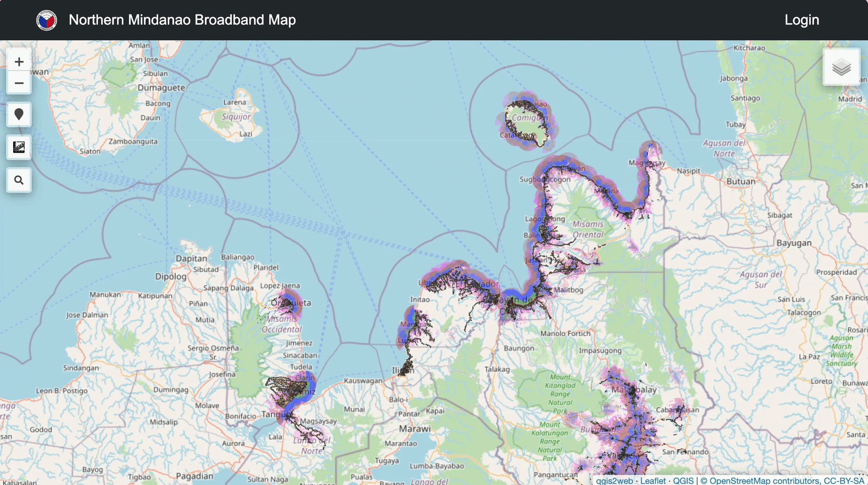The width and height of the screenshot is (868, 485).
Task: Click the zoom in plus button
Action: coord(19,62)
